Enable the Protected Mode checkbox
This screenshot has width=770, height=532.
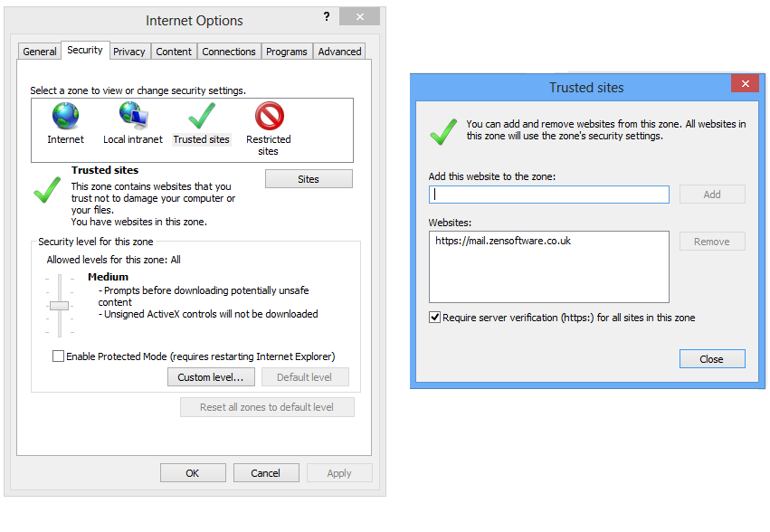58,356
